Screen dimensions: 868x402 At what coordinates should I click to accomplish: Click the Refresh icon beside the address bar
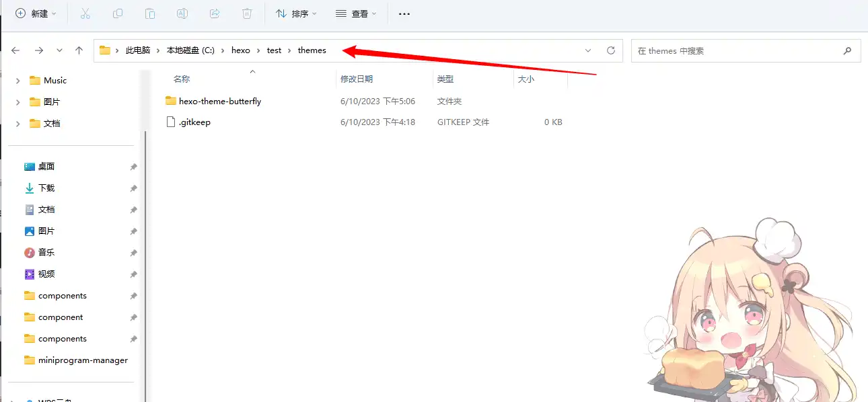point(611,50)
